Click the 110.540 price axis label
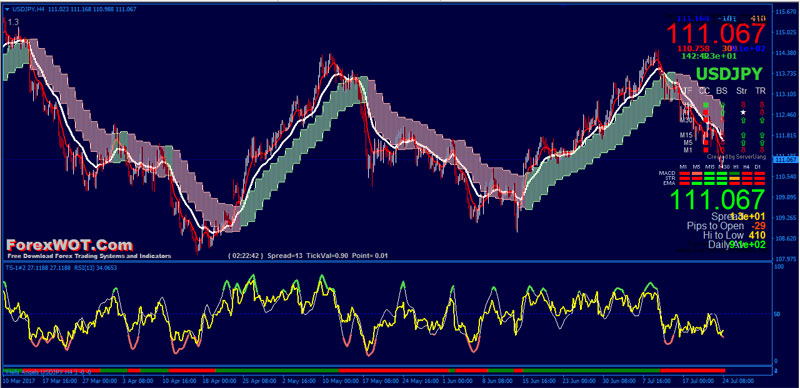This screenshot has height=388, width=800. pos(786,177)
